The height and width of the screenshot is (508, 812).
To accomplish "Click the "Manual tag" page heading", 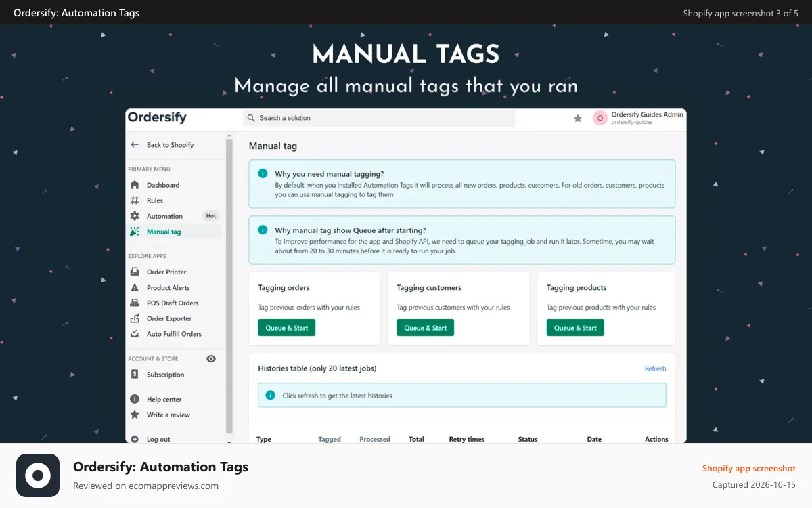I will 273,146.
